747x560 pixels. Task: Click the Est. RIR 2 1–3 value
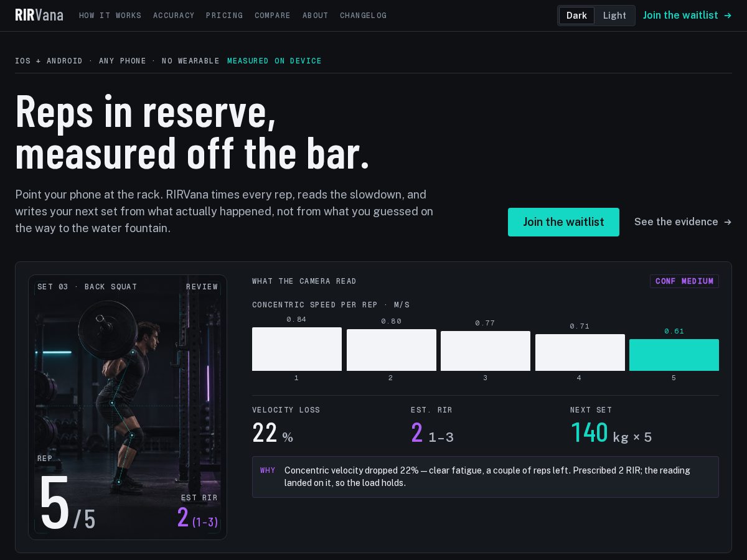point(432,433)
